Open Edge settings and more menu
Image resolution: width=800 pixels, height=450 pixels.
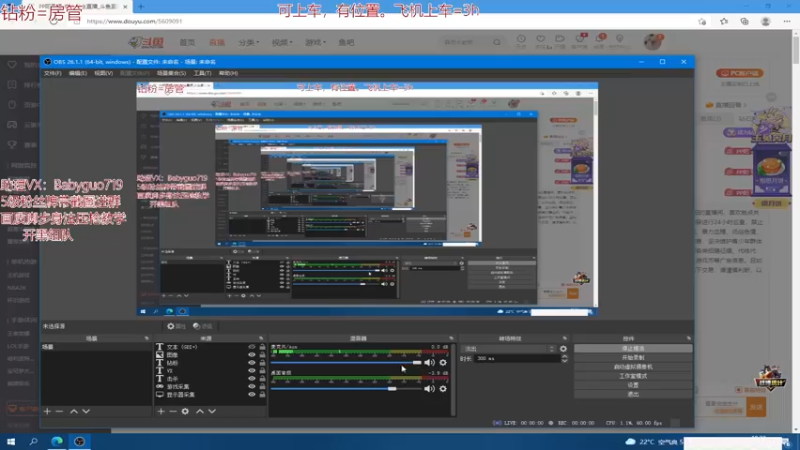pyautogui.click(x=787, y=21)
